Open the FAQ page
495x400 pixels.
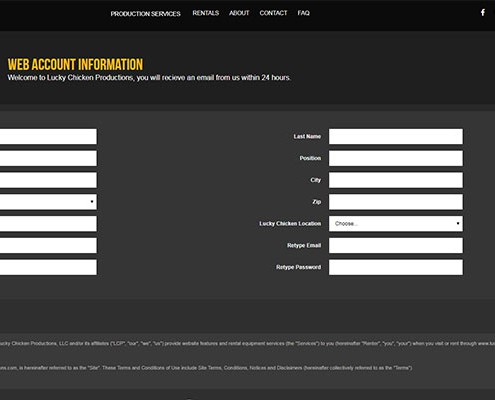(x=303, y=13)
